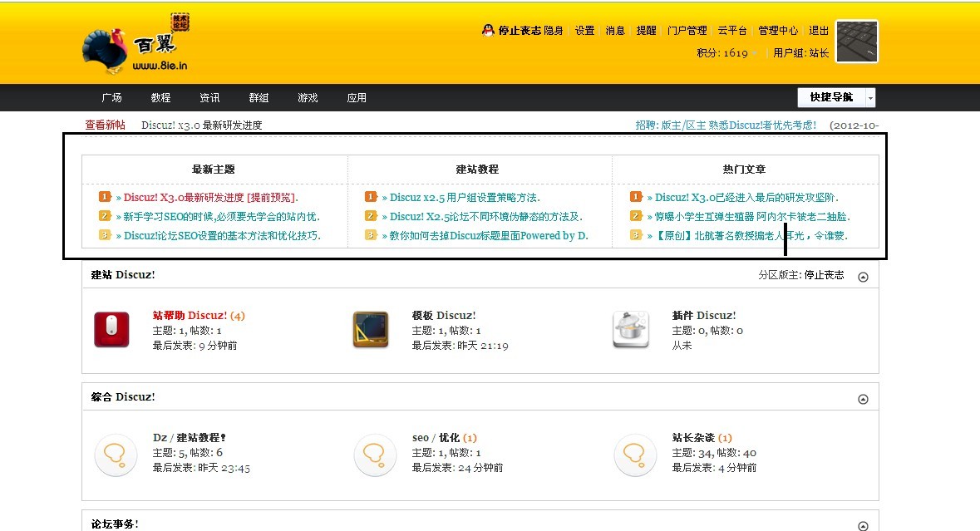This screenshot has width=980, height=531.
Task: Open Discuz! x3.0 最新研发进度 announcement
Action: pos(202,125)
